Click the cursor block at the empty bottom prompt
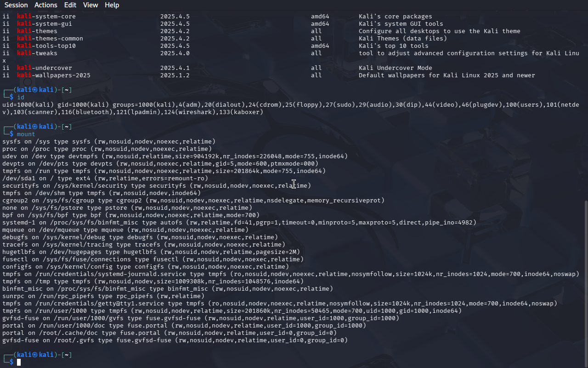 pyautogui.click(x=19, y=362)
